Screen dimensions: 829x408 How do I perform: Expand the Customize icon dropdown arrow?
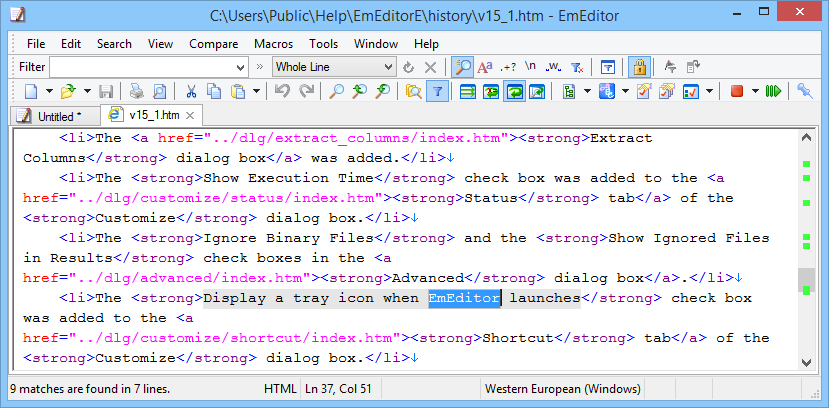click(x=709, y=91)
